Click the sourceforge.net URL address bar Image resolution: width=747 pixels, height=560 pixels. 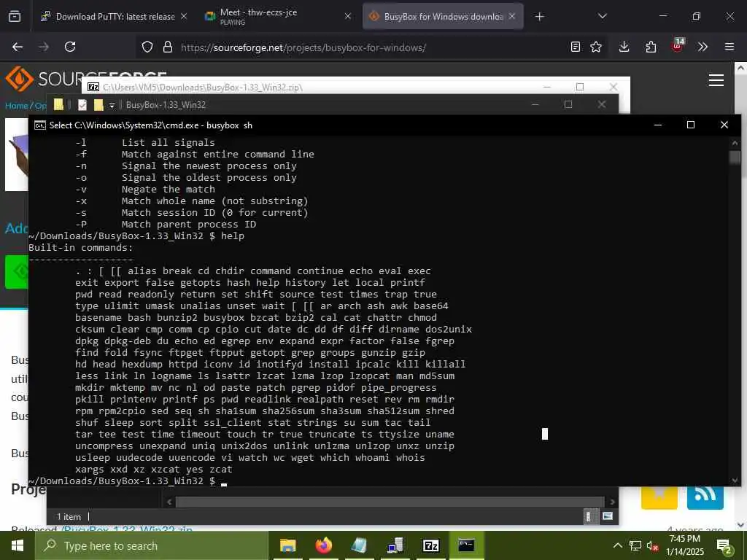click(303, 47)
